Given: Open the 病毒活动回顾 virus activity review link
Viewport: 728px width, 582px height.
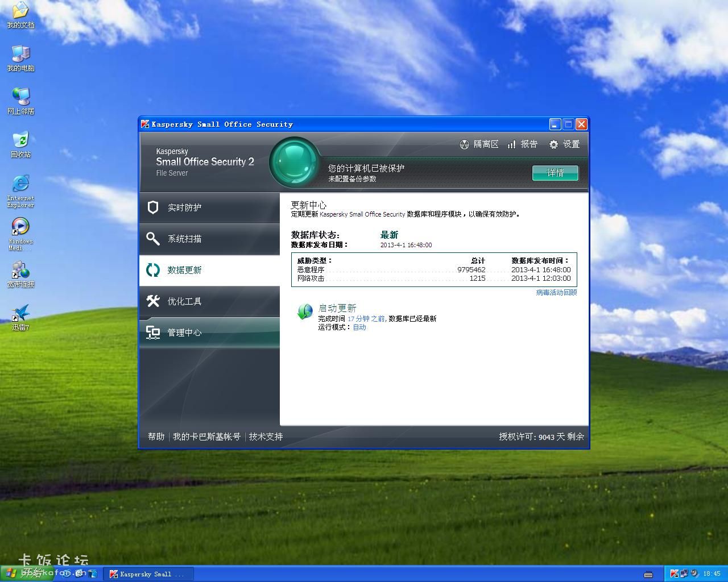Looking at the screenshot, I should pyautogui.click(x=556, y=292).
